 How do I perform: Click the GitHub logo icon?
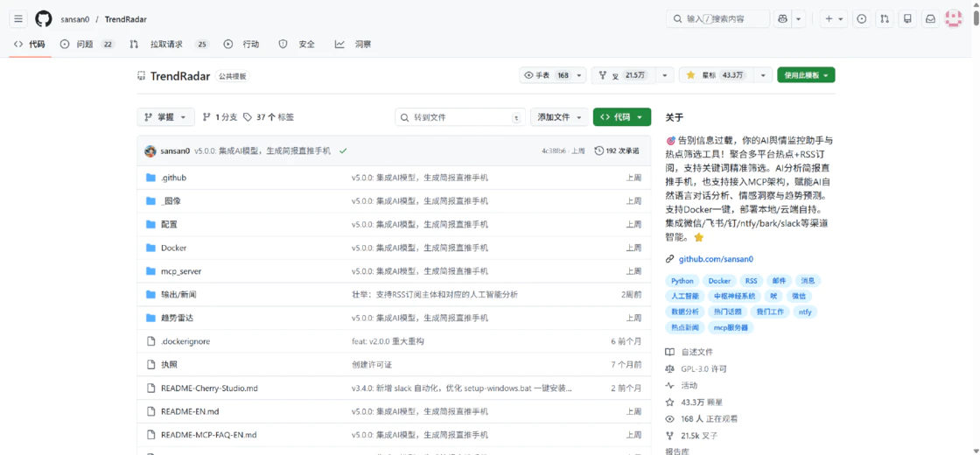[x=43, y=18]
